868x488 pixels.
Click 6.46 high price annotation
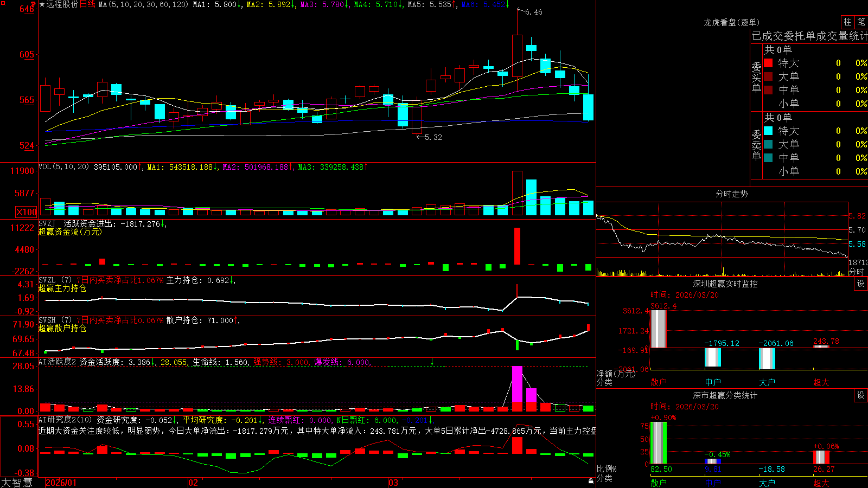click(x=533, y=12)
